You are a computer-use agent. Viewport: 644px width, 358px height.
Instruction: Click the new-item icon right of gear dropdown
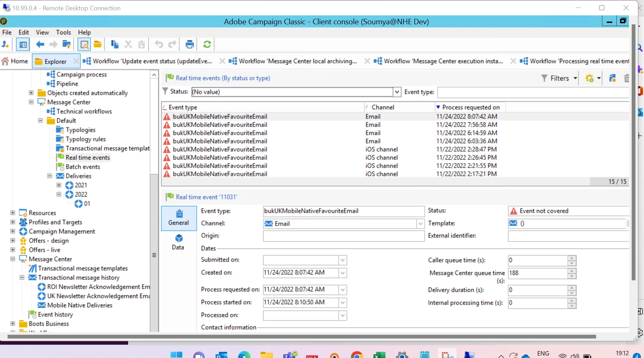613,78
